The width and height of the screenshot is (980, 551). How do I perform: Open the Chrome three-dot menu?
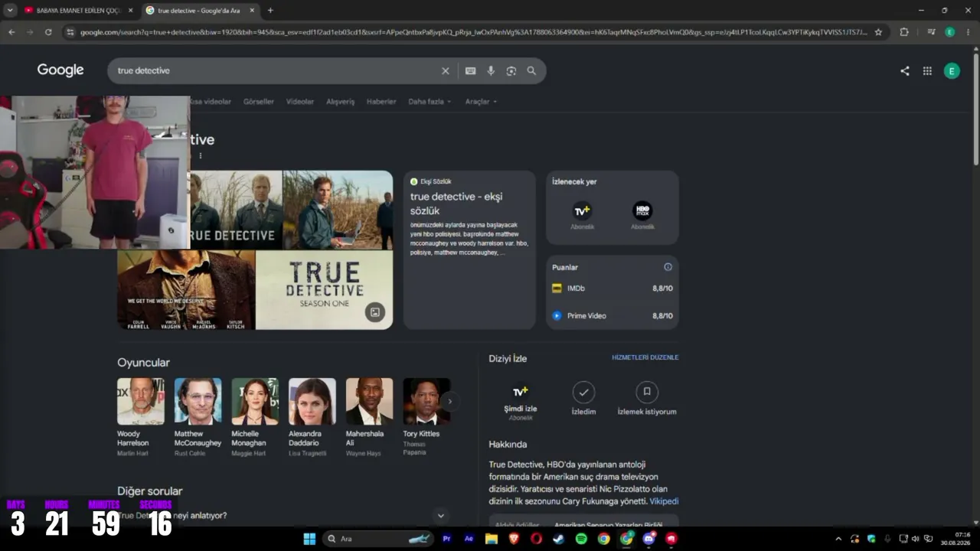969,32
